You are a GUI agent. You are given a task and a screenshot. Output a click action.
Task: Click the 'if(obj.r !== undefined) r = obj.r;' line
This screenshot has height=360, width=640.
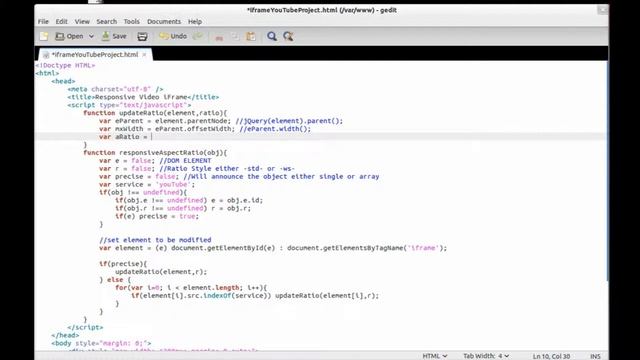click(x=183, y=208)
